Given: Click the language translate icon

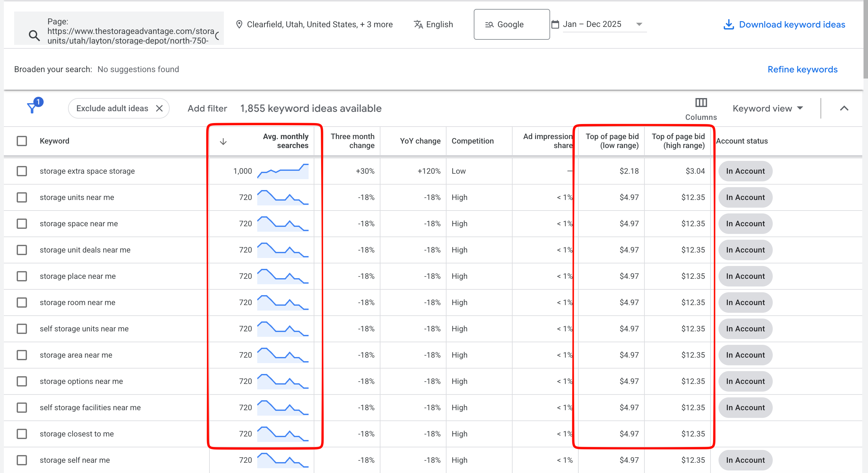Looking at the screenshot, I should 418,24.
